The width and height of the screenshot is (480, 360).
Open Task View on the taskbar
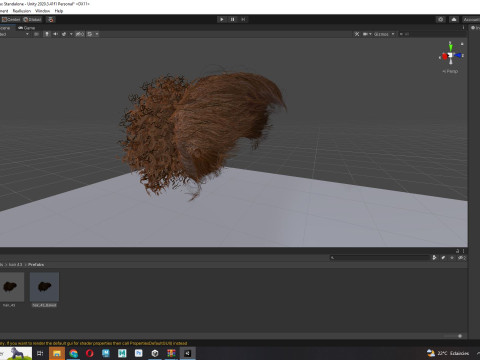[x=40, y=353]
